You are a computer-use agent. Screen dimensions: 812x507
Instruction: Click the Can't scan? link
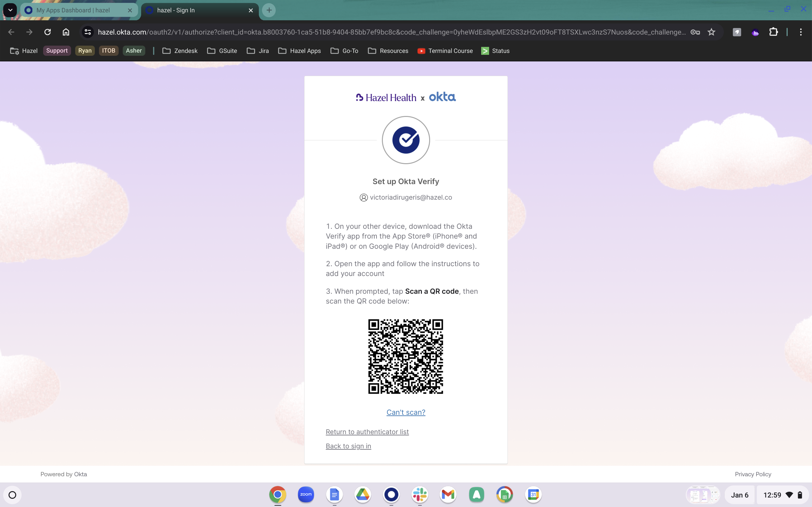point(405,412)
